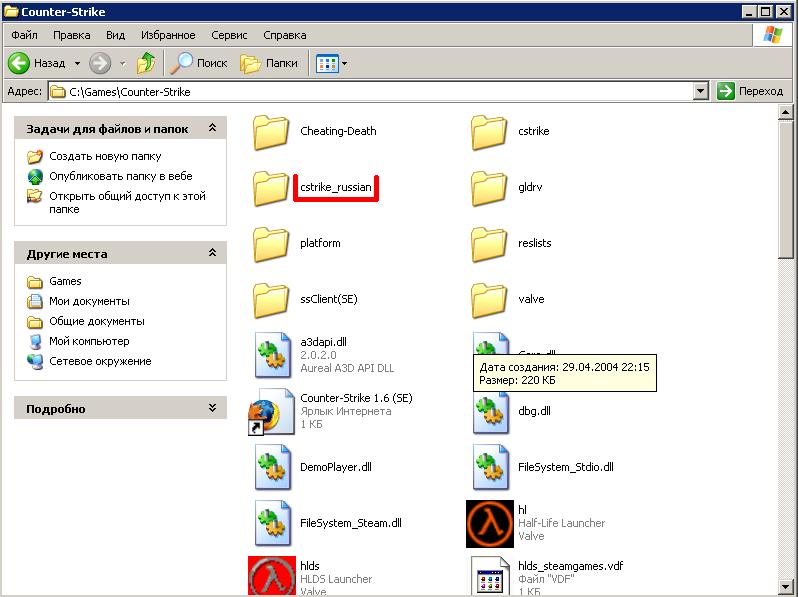Expand the address bar dropdown list
This screenshot has width=798, height=597.
pyautogui.click(x=700, y=92)
